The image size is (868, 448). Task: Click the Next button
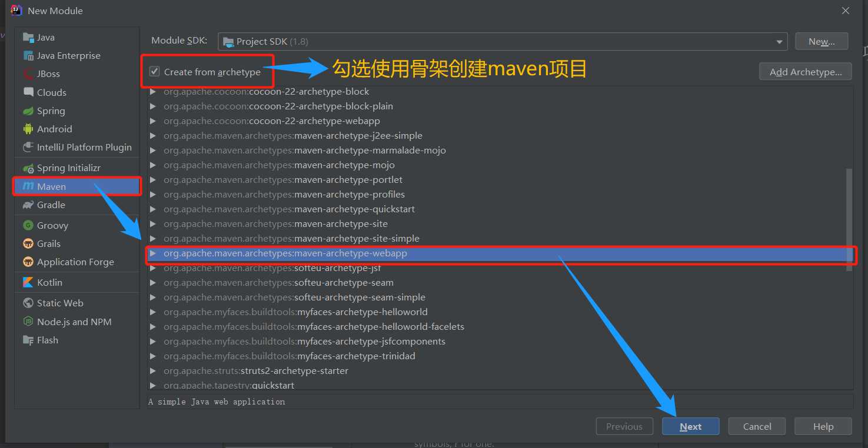tap(690, 427)
